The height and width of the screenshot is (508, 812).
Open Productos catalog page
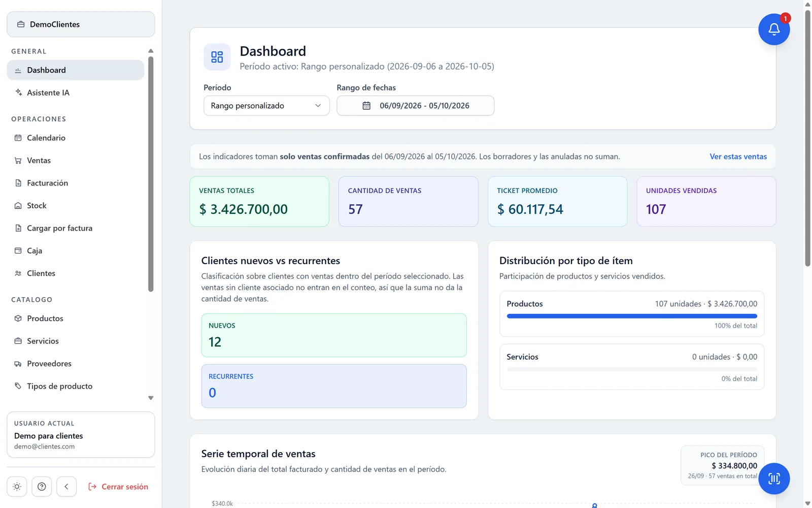tap(76, 319)
